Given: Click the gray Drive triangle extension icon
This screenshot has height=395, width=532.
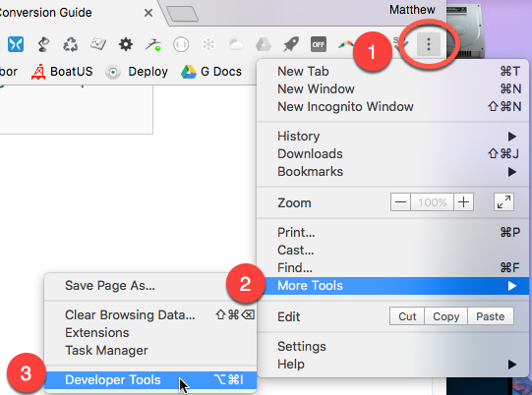Looking at the screenshot, I should point(264,44).
